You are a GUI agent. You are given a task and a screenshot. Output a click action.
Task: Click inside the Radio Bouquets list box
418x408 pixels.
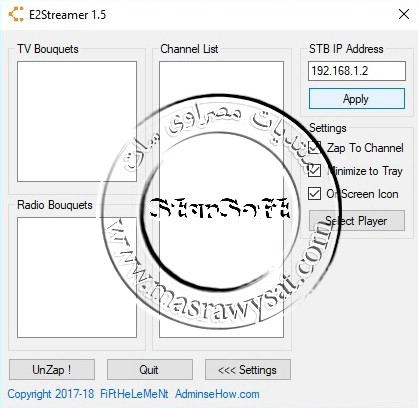pos(77,277)
